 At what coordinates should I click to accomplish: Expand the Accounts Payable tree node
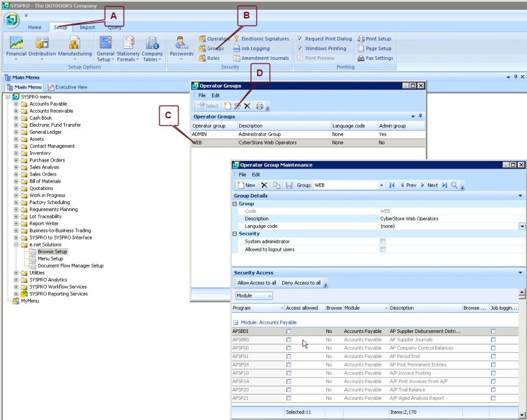[16, 104]
